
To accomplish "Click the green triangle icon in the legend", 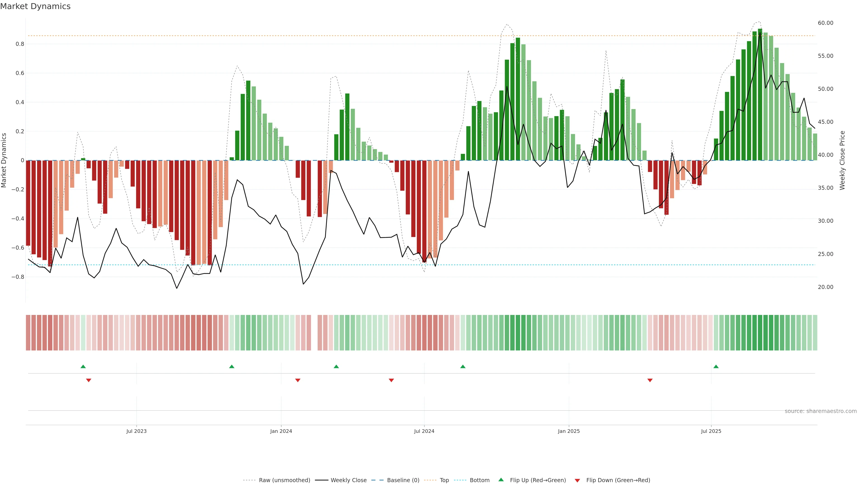I will pos(501,480).
